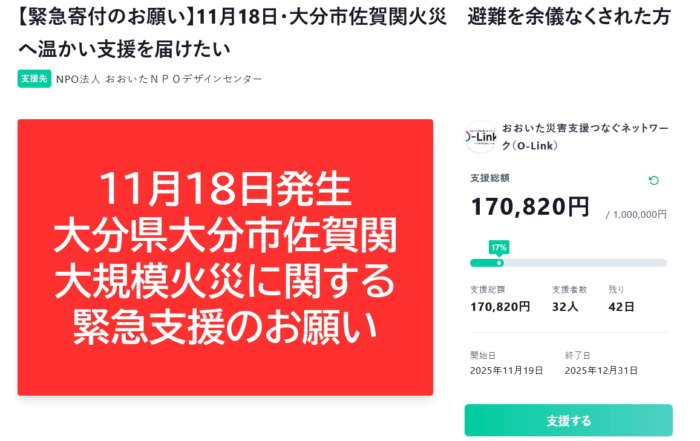Click the progress bar's round handle
This screenshot has height=441, width=700.
pos(499,263)
